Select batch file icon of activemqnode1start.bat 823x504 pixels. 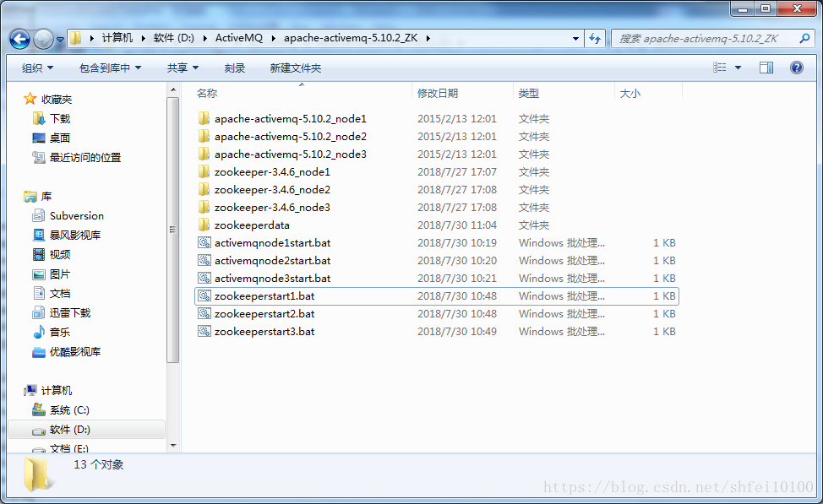point(204,243)
